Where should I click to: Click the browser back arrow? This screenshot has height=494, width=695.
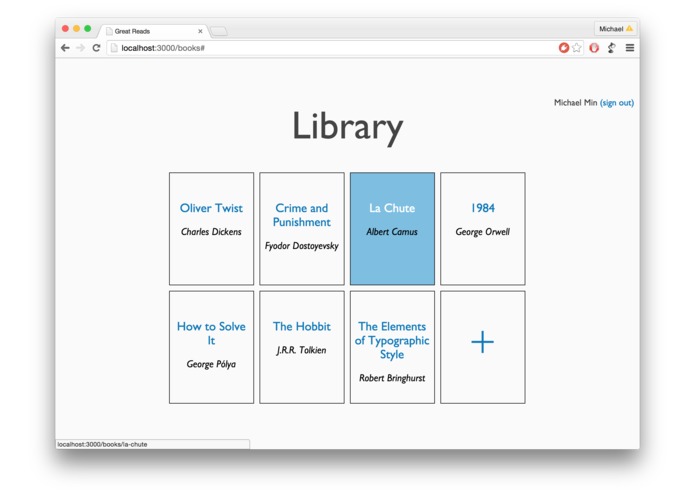coord(65,48)
